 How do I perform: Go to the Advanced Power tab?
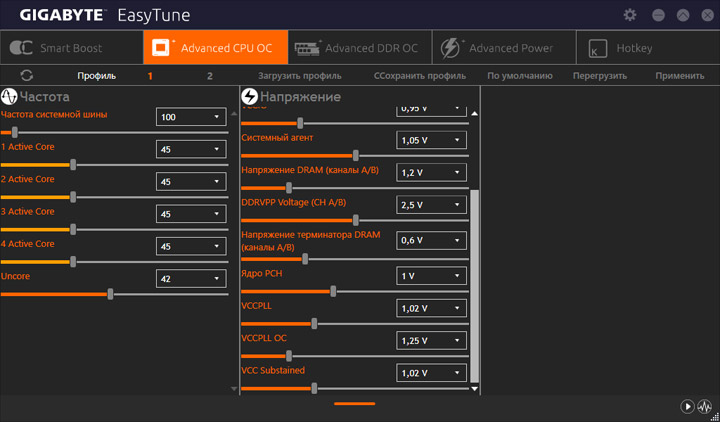pos(504,47)
